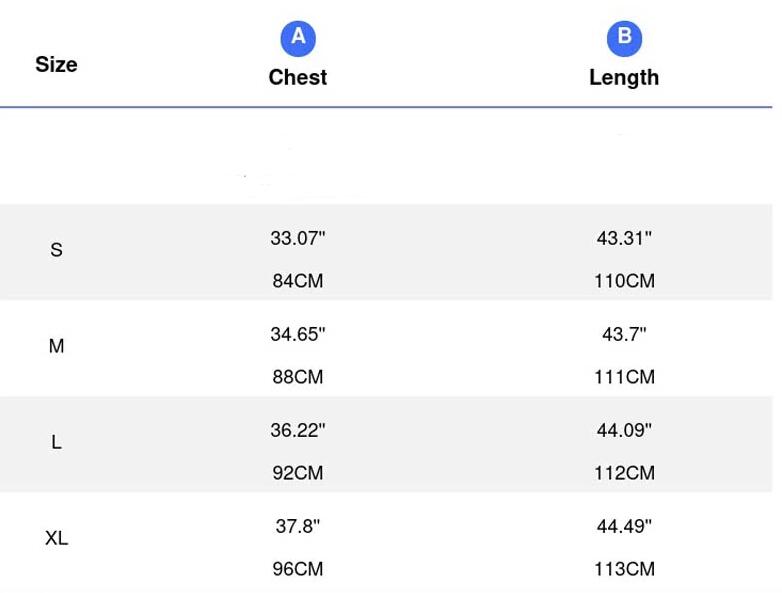
Task: Click the 84CM chest value
Action: (298, 281)
